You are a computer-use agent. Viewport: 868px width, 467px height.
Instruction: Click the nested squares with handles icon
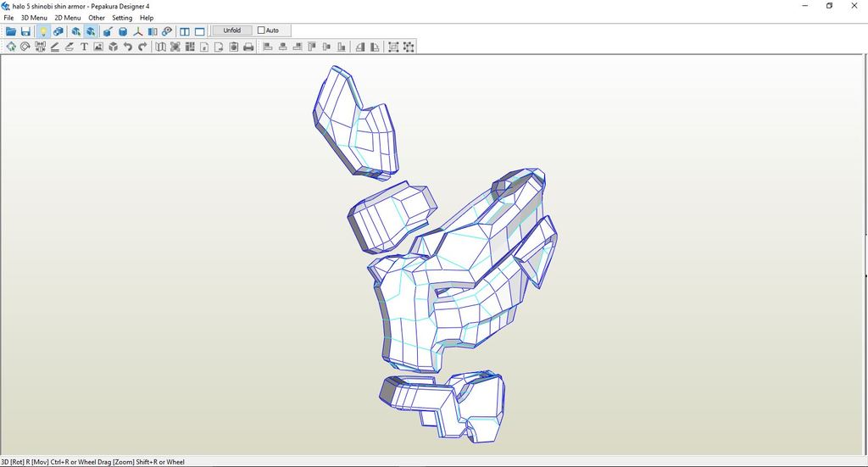tap(393, 47)
